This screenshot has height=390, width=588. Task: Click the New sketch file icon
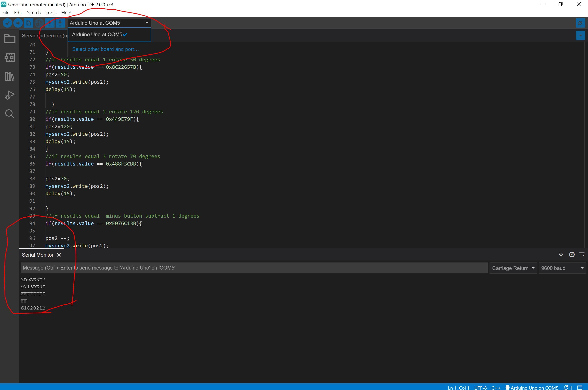point(28,23)
